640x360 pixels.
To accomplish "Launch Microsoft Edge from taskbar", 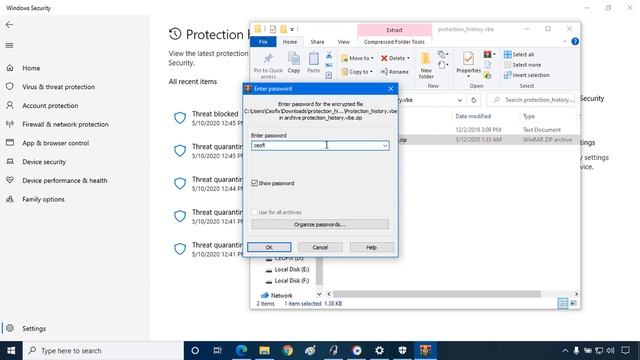I will (x=241, y=351).
